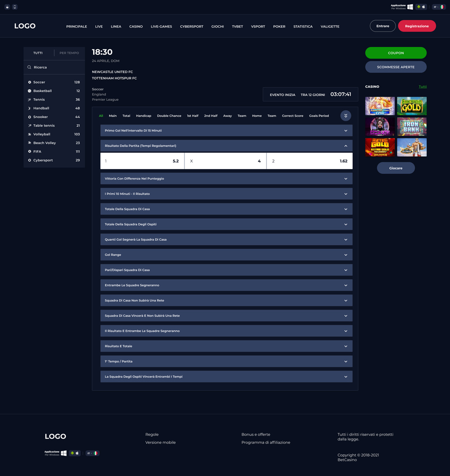Select the Tennis racket icon in sidebar
The height and width of the screenshot is (476, 450).
30,99
